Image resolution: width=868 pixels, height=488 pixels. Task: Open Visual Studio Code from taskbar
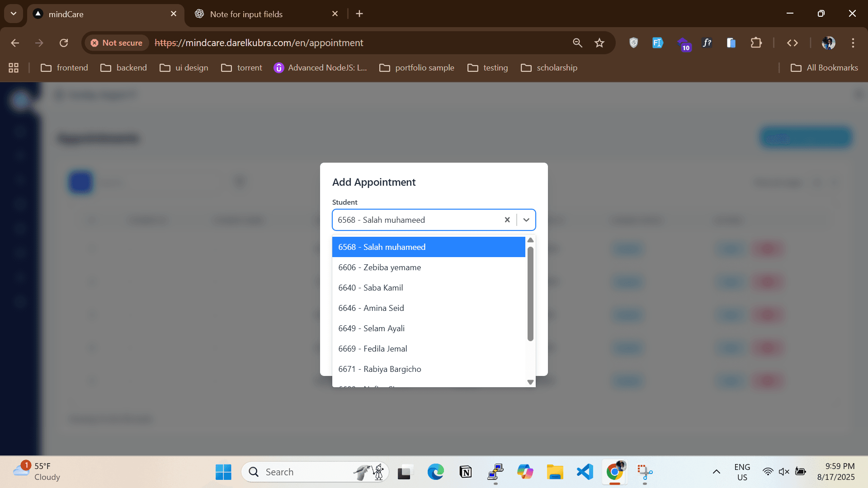(x=585, y=472)
